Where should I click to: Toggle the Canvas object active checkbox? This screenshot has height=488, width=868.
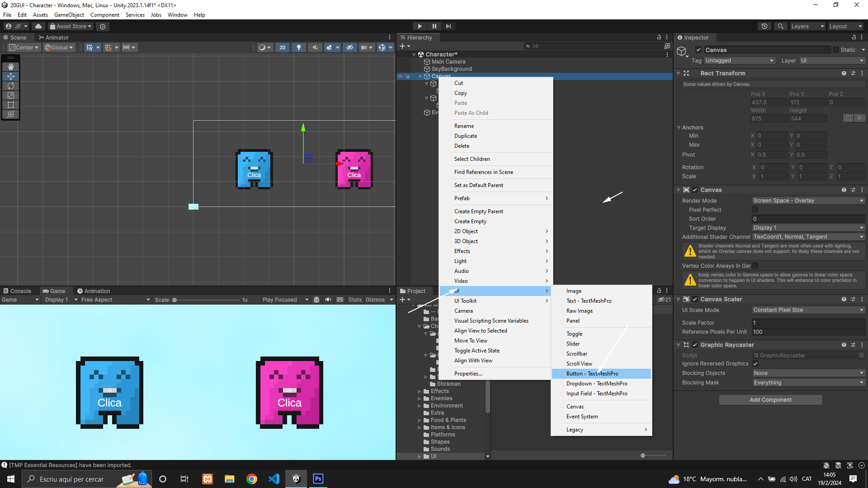click(698, 50)
